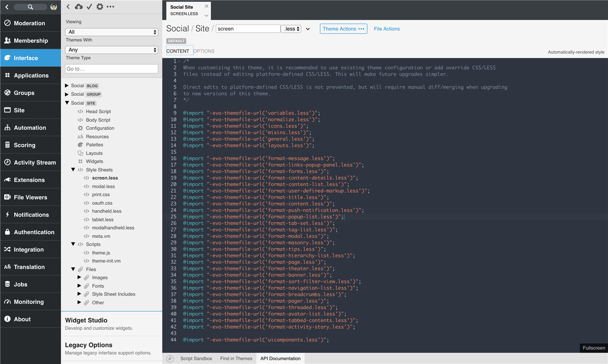Open the Viewing dropdown showing All
The image size is (608, 364).
point(112,32)
